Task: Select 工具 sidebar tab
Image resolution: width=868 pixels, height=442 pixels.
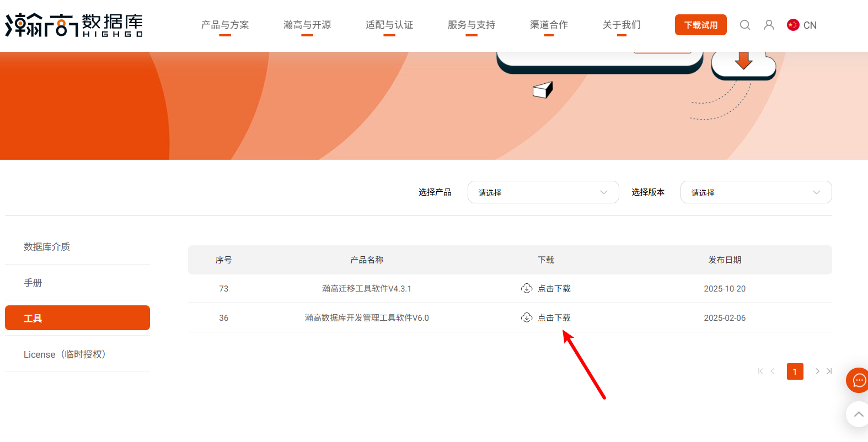Action: click(x=77, y=318)
